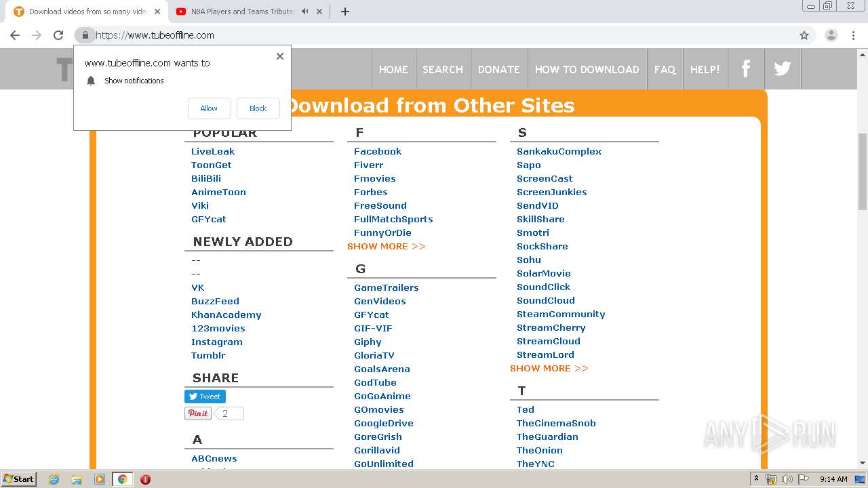Open the VK link under Newly Added
The height and width of the screenshot is (488, 868).
click(x=198, y=287)
